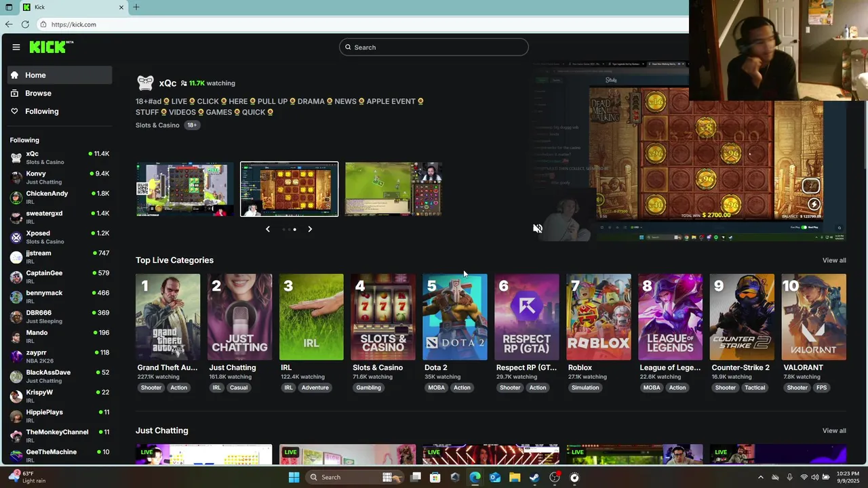This screenshot has width=868, height=488.
Task: Click MOBA tag under Dota 2
Action: (x=437, y=388)
